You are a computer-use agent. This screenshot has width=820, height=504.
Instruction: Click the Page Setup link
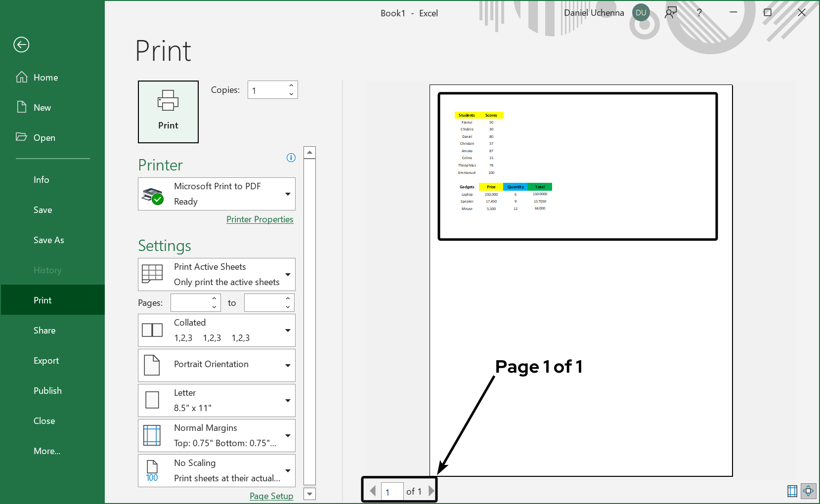(x=271, y=496)
